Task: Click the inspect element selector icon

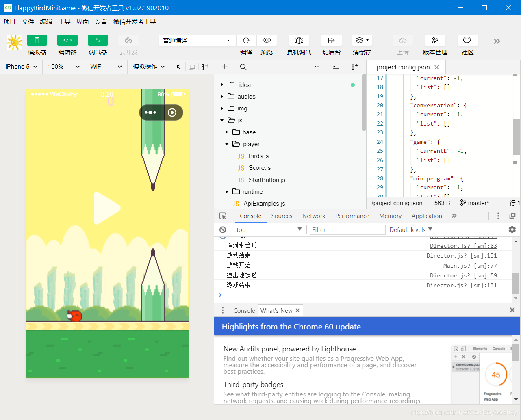Action: pos(223,216)
